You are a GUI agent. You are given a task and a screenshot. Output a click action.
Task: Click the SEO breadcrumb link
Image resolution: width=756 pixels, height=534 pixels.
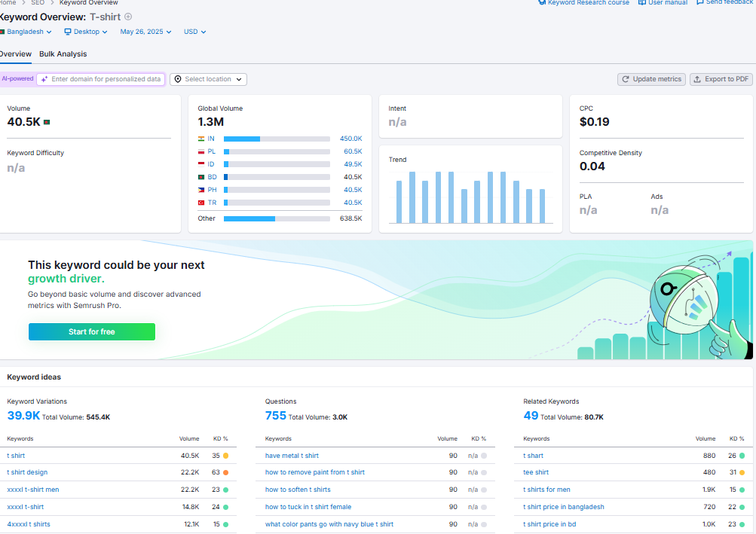click(x=38, y=2)
